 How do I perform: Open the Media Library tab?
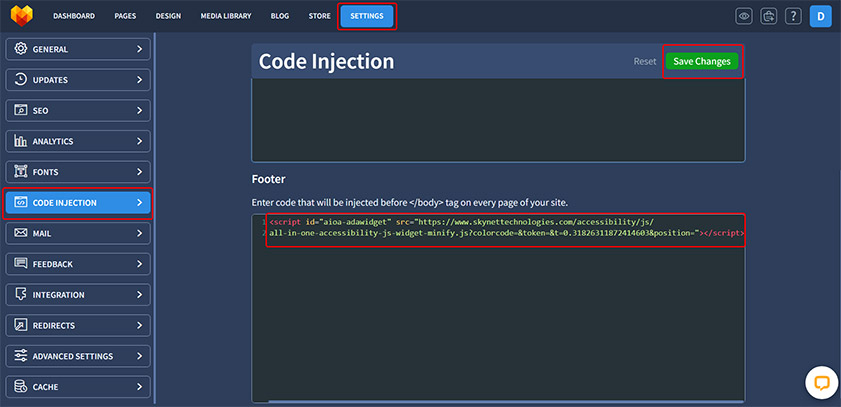[x=226, y=16]
